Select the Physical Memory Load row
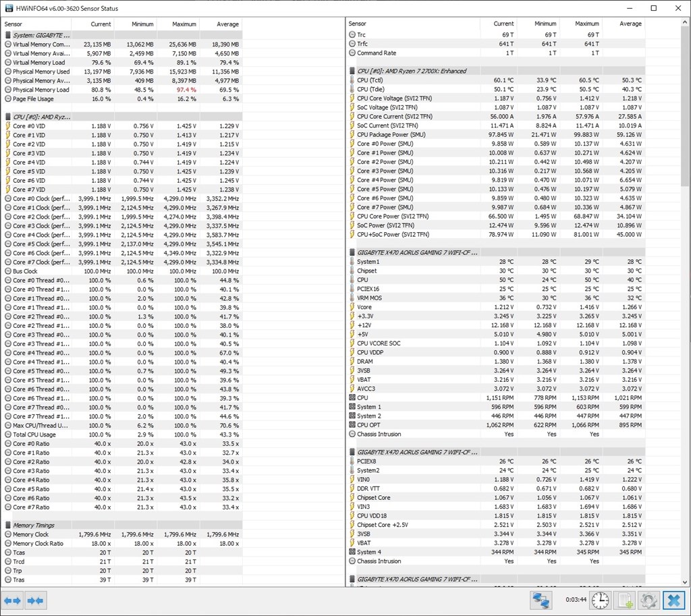The height and width of the screenshot is (616, 691). click(x=40, y=90)
